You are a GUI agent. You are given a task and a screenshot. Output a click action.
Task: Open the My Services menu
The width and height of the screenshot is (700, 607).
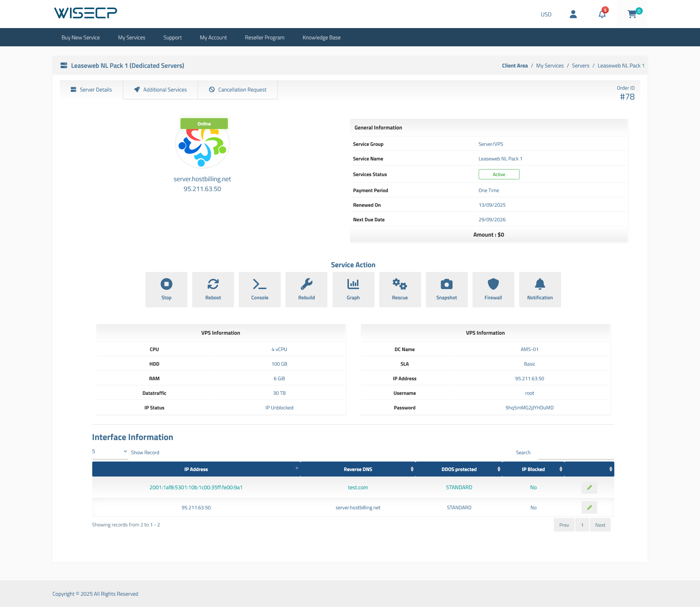[x=132, y=38]
